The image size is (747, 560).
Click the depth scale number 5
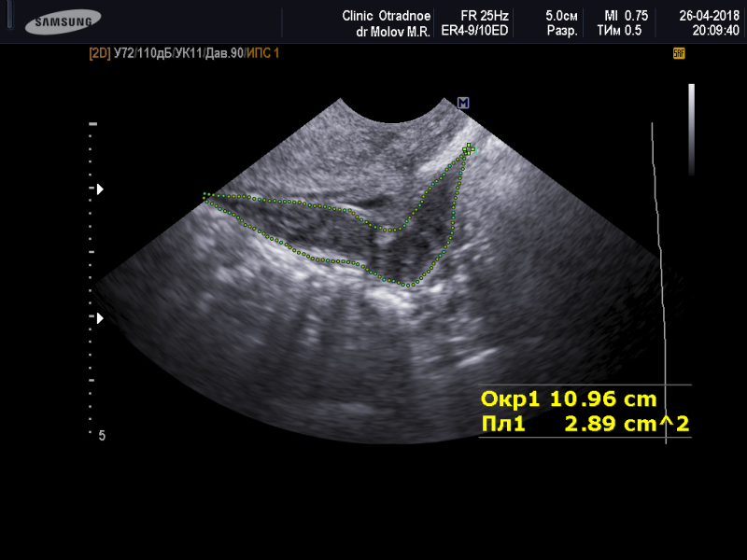pyautogui.click(x=102, y=436)
